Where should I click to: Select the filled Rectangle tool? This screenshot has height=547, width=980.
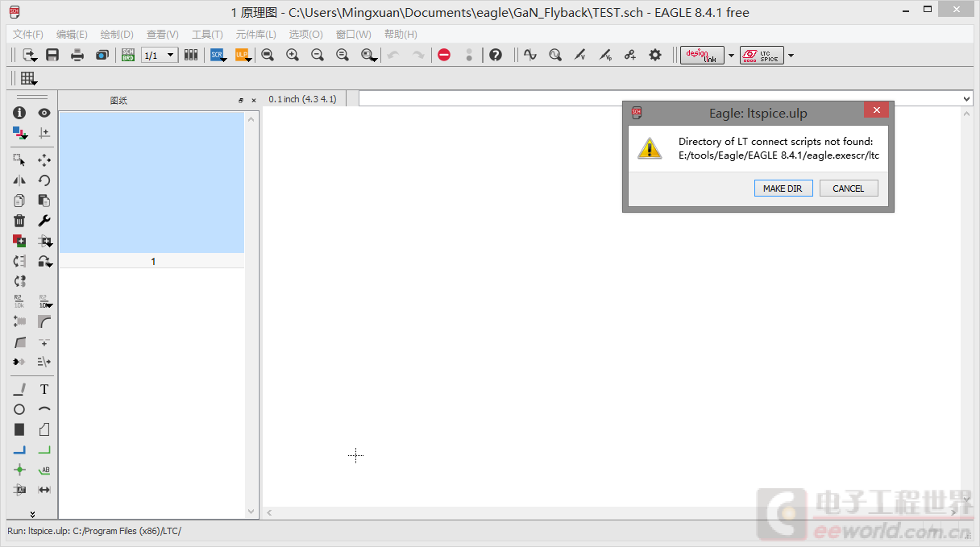click(x=19, y=429)
